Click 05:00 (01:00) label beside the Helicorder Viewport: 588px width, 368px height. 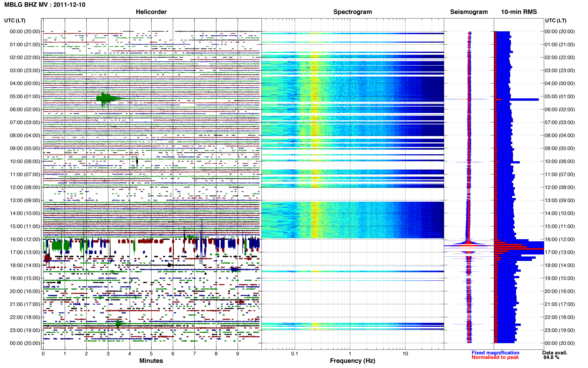(25, 96)
